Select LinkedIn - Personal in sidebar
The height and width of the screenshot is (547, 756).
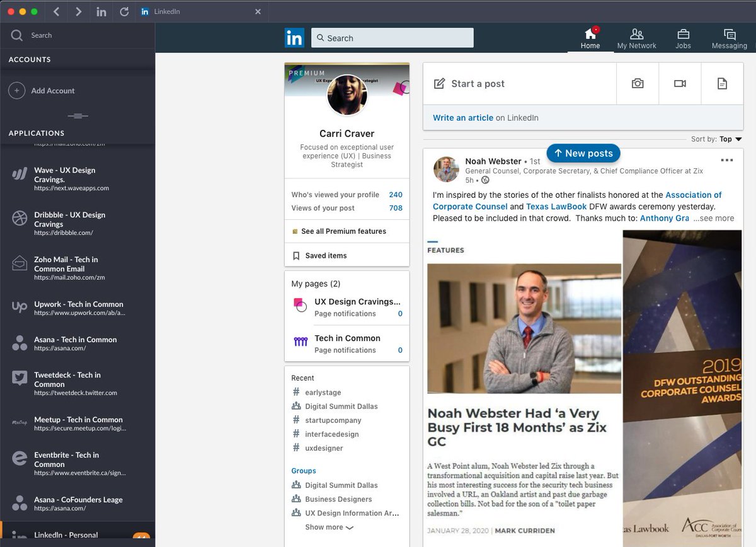click(x=77, y=535)
